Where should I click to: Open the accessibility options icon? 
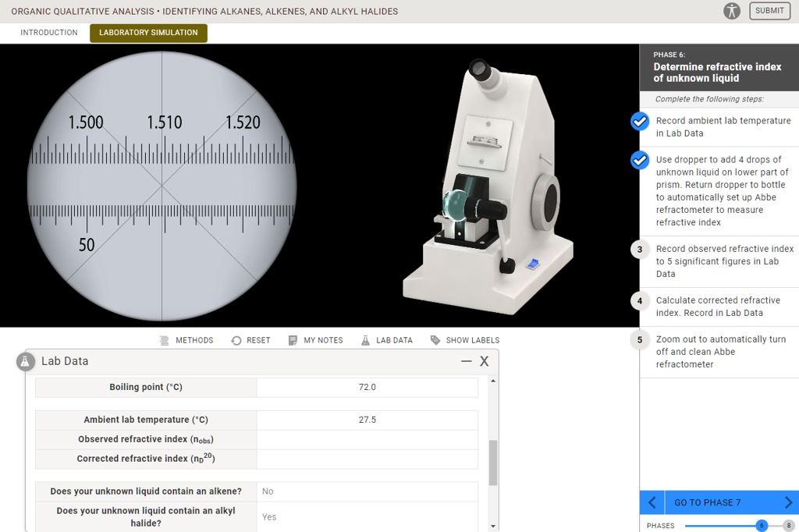click(731, 11)
